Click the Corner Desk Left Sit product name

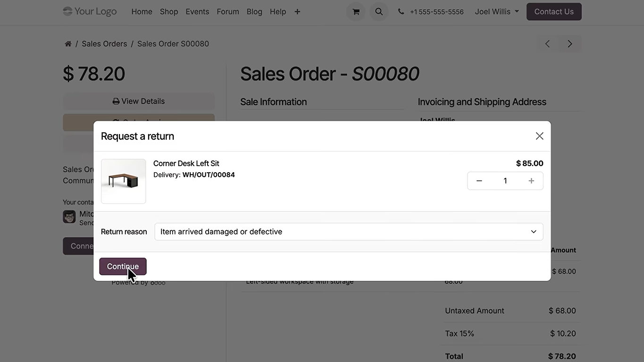186,163
